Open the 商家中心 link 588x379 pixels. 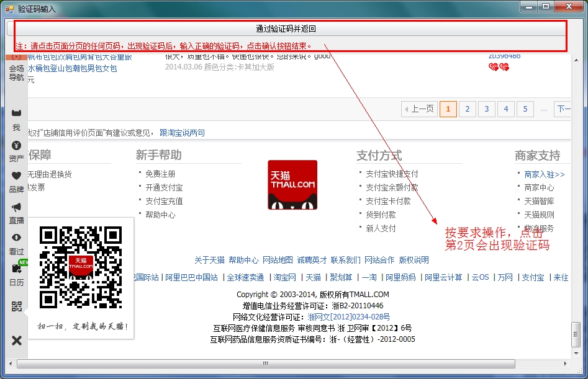coord(539,187)
